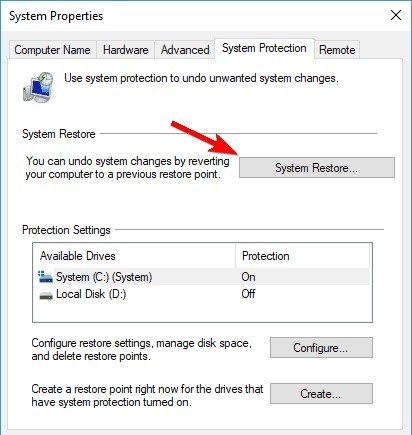
Task: Click the On status for System drive
Action: [249, 277]
